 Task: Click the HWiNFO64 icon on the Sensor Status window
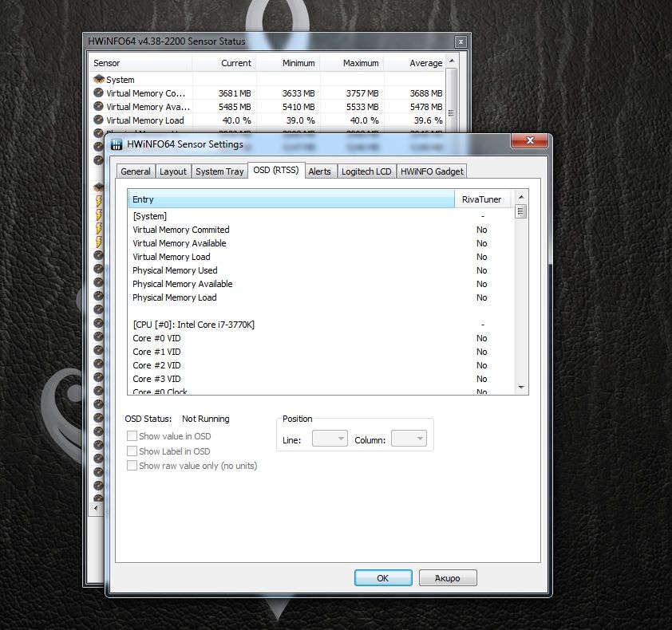pyautogui.click(x=88, y=41)
